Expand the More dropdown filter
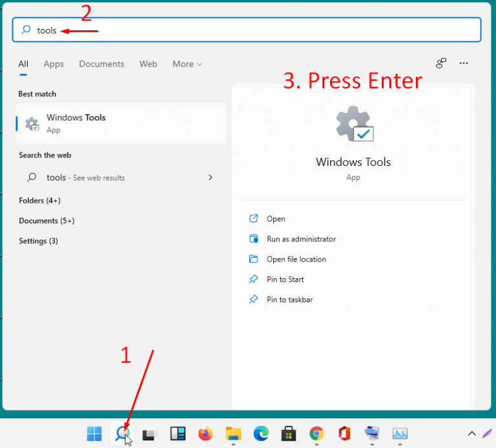Image resolution: width=496 pixels, height=448 pixels. tap(187, 64)
